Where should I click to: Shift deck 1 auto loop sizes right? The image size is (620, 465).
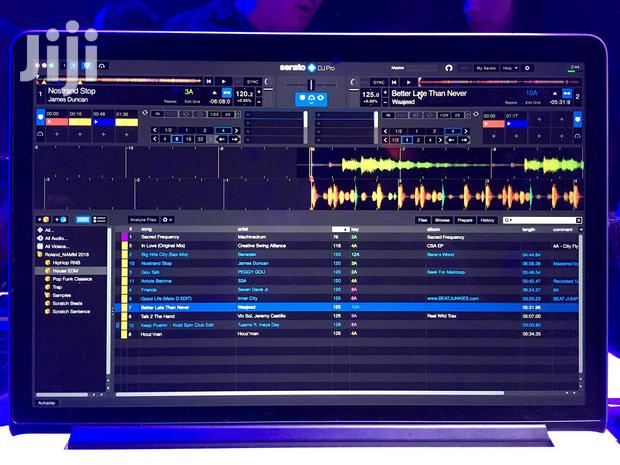pyautogui.click(x=236, y=130)
